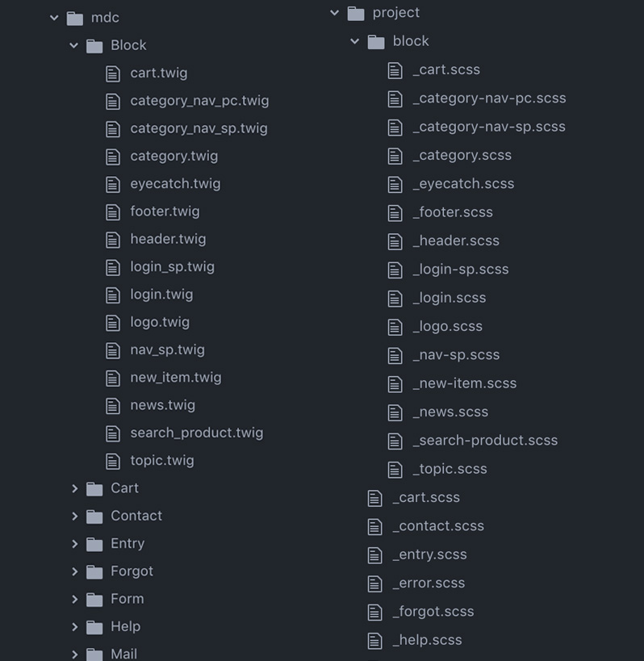
Task: Click the Forgot folder icon
Action: [x=94, y=572]
